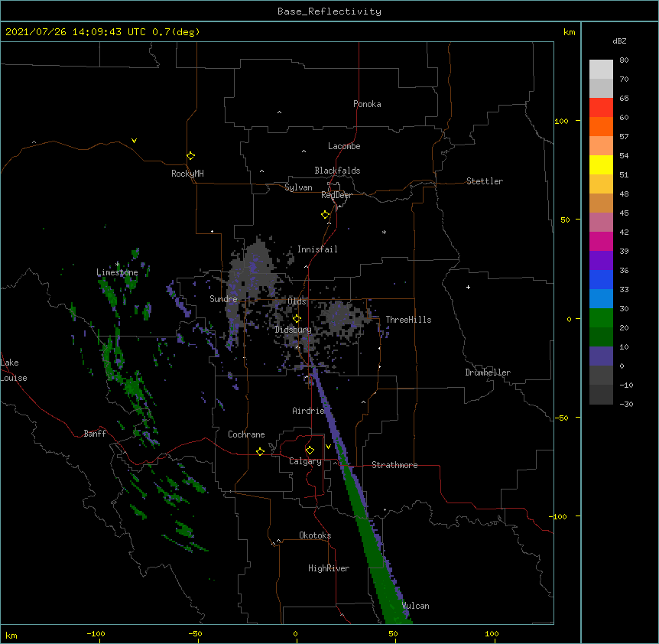Click the HighRiver label
659x644 pixels.
329,568
